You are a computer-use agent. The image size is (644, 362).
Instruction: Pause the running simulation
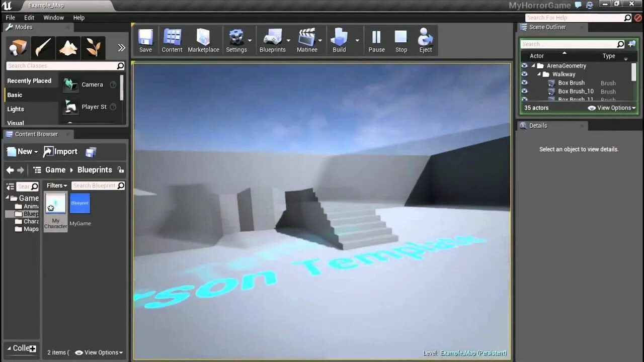click(376, 41)
